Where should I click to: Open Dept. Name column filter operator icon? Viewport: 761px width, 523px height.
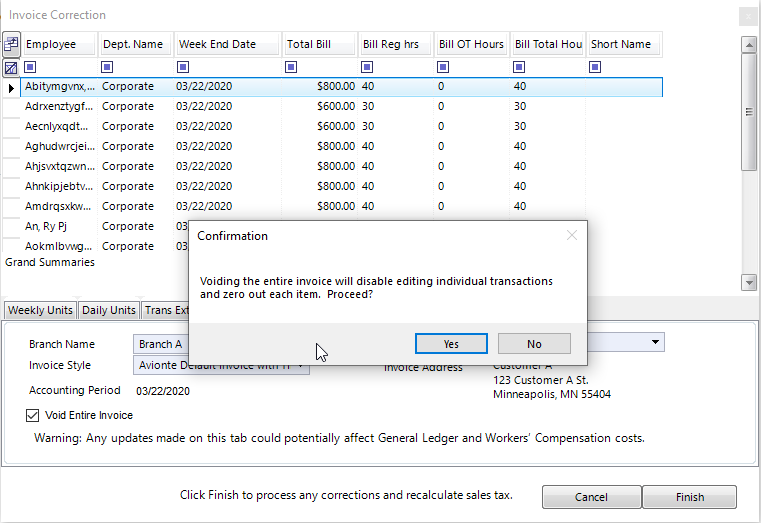point(107,67)
